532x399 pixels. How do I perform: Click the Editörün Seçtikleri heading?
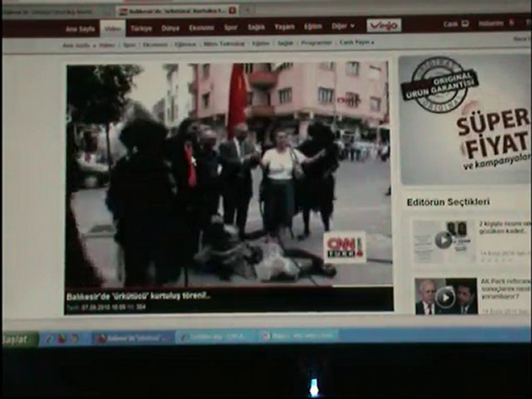(x=448, y=202)
